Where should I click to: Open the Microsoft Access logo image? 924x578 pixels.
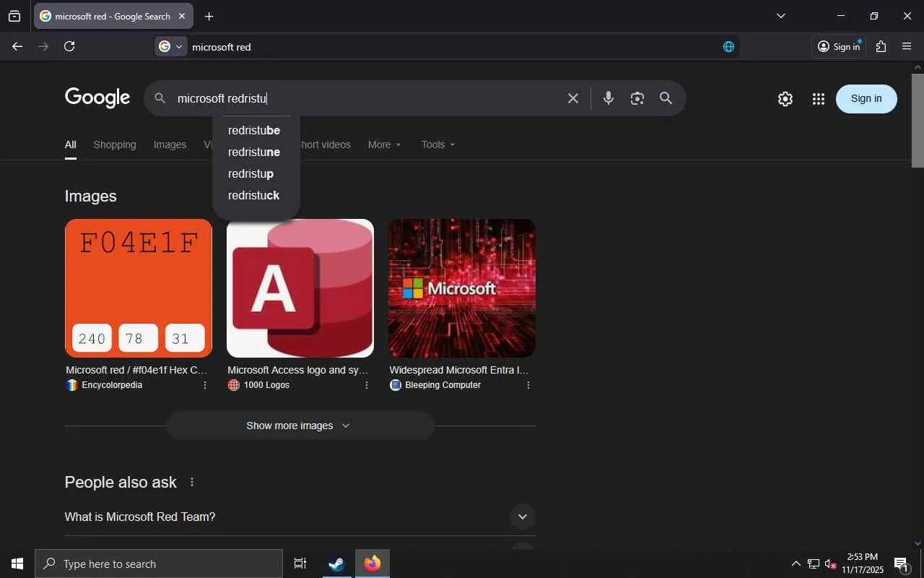pyautogui.click(x=300, y=288)
